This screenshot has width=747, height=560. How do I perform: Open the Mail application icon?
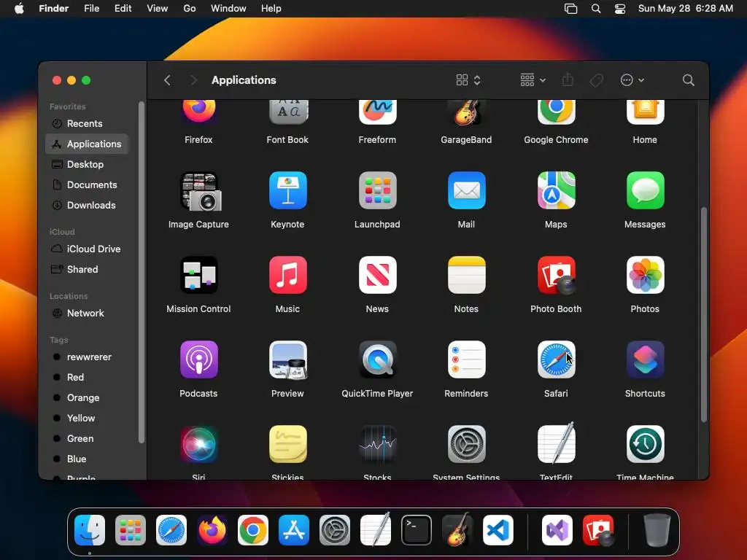[x=466, y=190]
